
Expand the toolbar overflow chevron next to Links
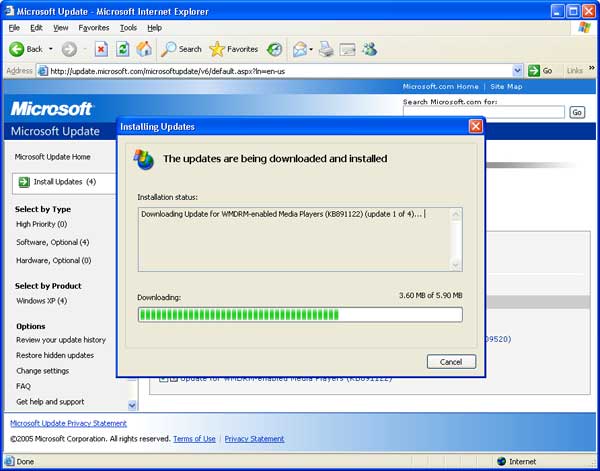[x=592, y=68]
